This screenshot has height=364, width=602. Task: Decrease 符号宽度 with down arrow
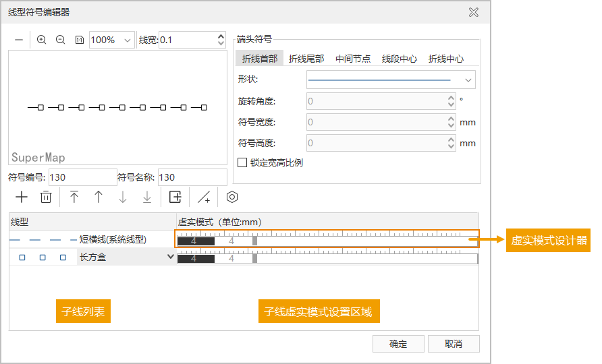click(451, 126)
